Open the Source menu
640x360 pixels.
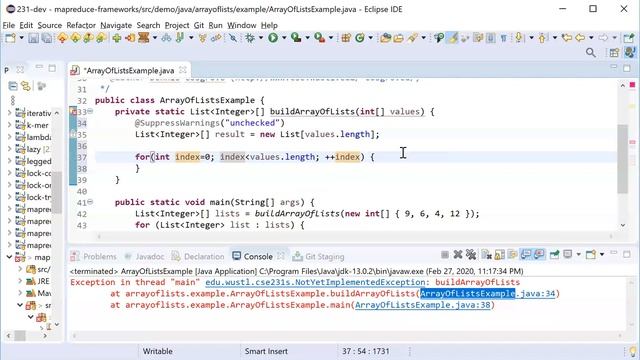point(49,25)
